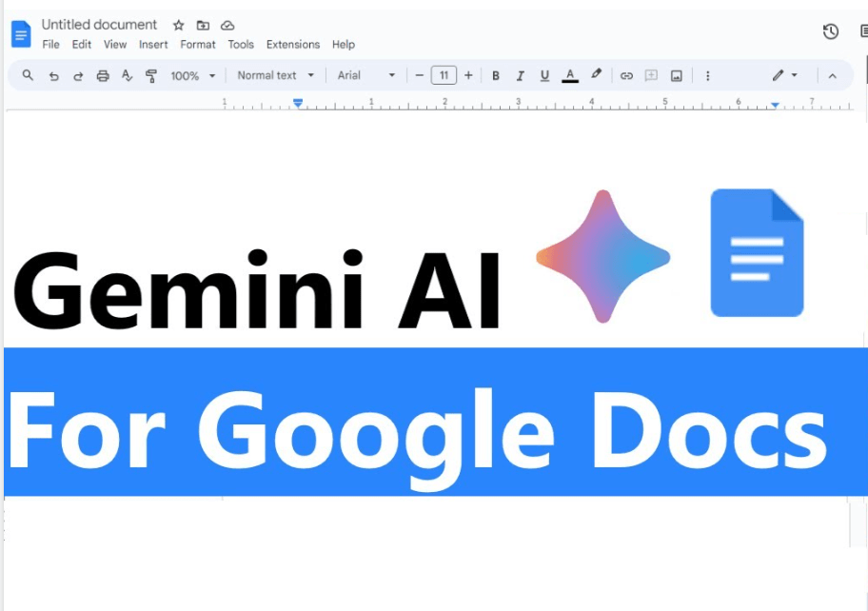
Task: Open the text color picker
Action: [570, 76]
